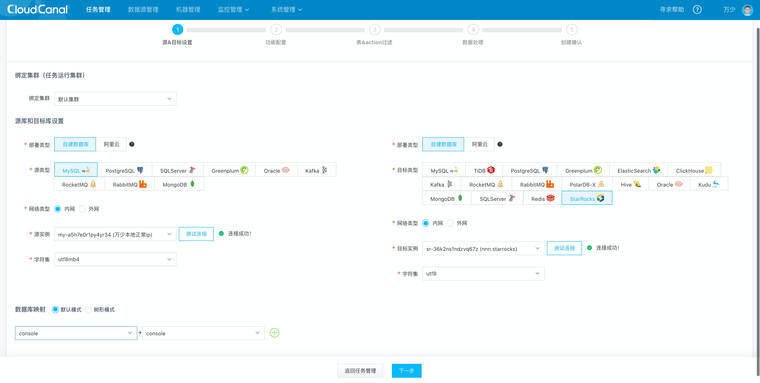This screenshot has height=383, width=760.
Task: Select target PostgreSQL type
Action: [530, 170]
